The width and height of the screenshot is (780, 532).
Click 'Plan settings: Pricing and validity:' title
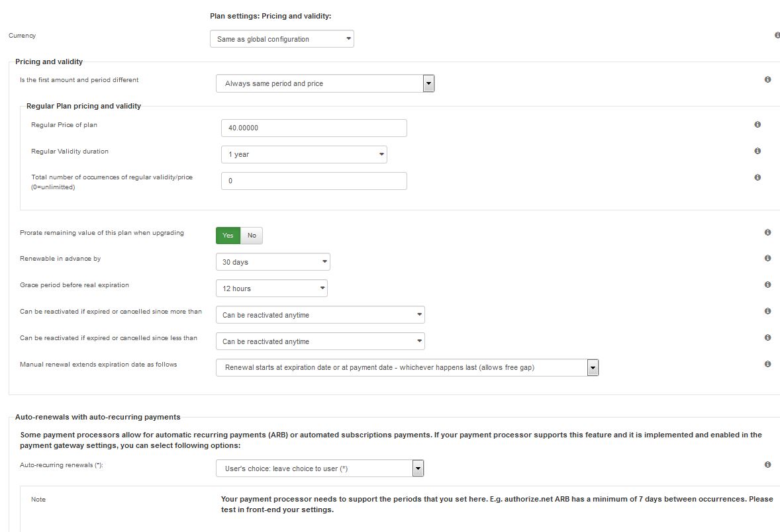click(x=271, y=16)
